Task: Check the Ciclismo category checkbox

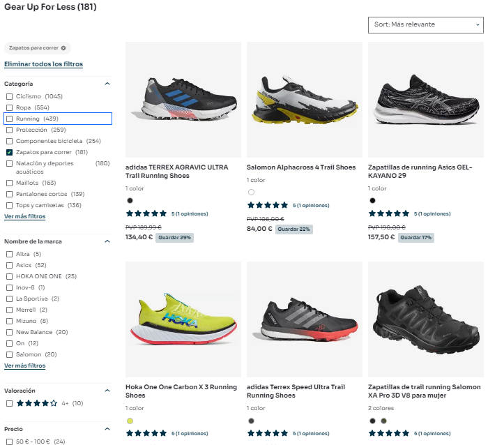Action: pyautogui.click(x=9, y=96)
